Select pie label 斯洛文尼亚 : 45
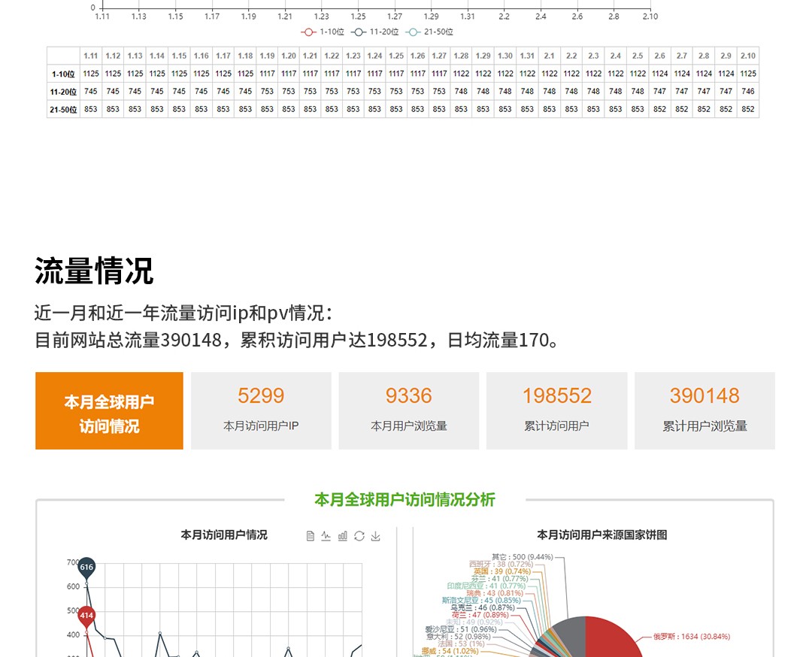This screenshot has width=812, height=657. [x=481, y=601]
